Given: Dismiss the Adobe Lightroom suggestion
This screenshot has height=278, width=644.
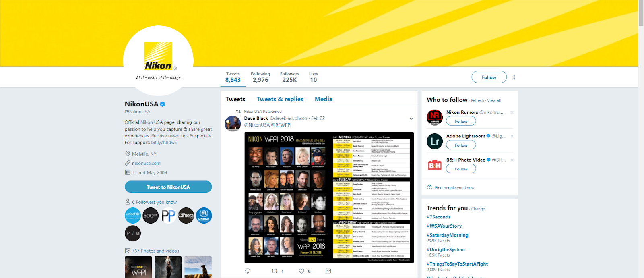Looking at the screenshot, I should click(512, 136).
